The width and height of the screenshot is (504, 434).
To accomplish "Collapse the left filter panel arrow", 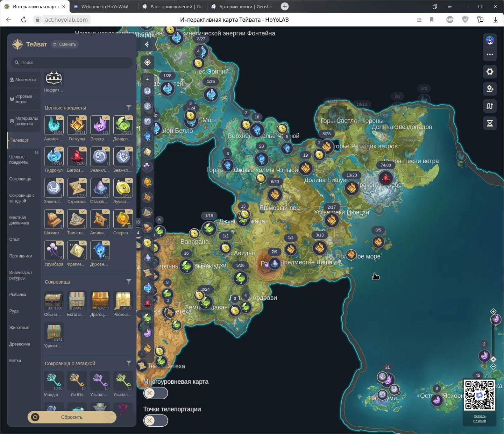I will point(147,44).
